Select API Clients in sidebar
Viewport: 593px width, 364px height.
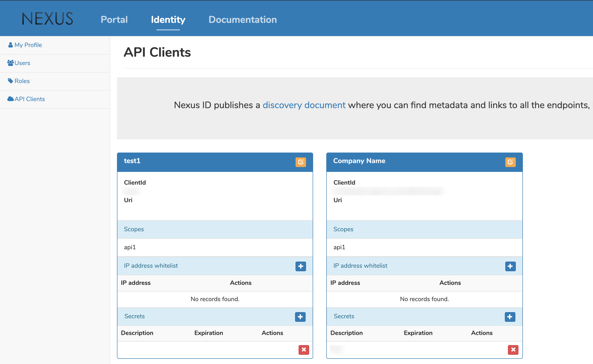pyautogui.click(x=29, y=99)
